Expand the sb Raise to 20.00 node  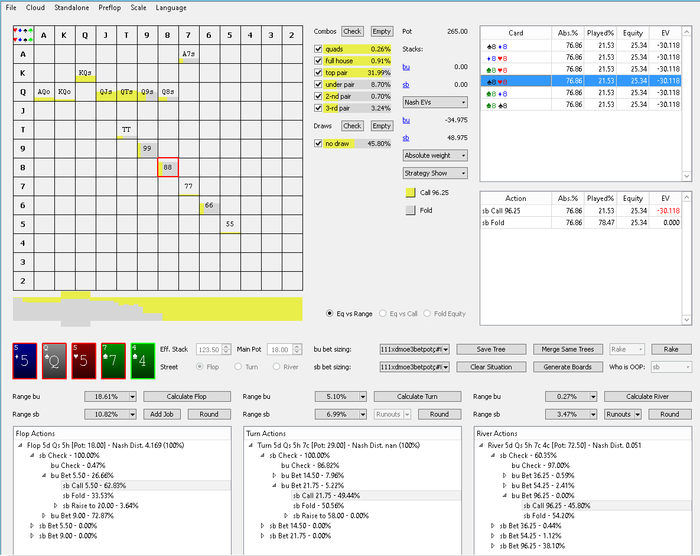56,506
